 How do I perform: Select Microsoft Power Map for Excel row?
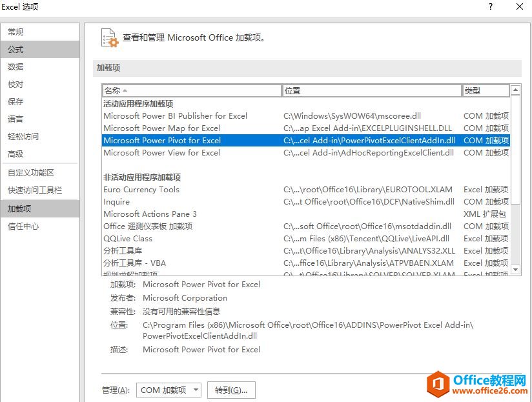tap(305, 128)
